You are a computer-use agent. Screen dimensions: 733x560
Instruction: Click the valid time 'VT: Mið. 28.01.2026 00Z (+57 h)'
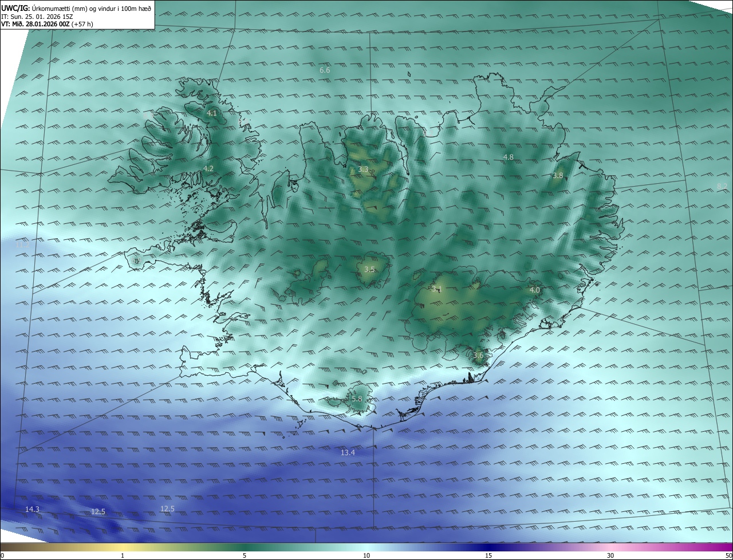point(47,24)
